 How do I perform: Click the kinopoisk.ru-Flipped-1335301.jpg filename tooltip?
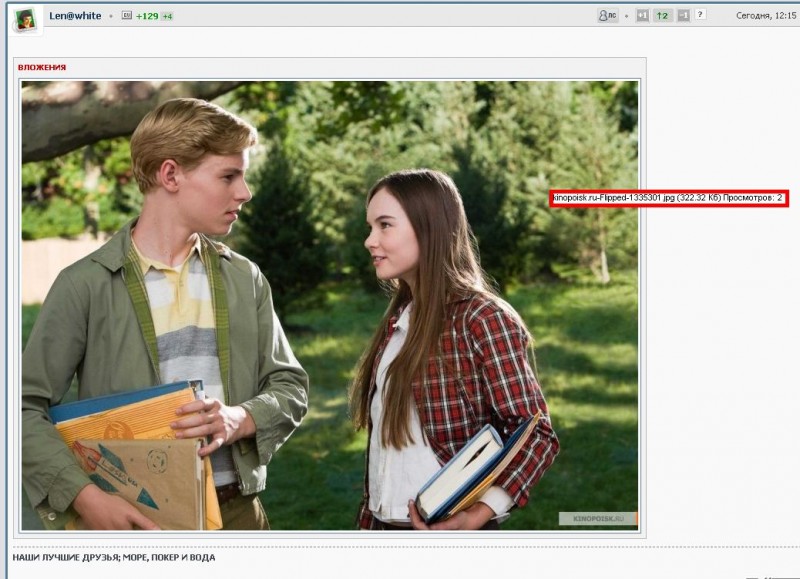668,198
